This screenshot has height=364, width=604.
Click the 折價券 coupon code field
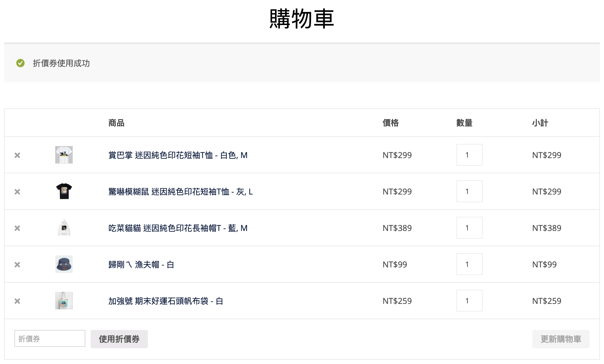[50, 339]
